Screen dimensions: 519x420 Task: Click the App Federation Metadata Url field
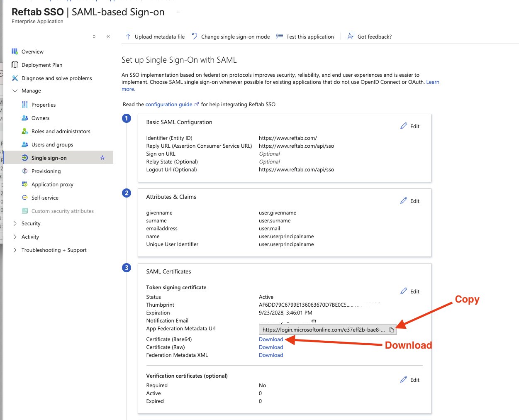click(x=324, y=330)
